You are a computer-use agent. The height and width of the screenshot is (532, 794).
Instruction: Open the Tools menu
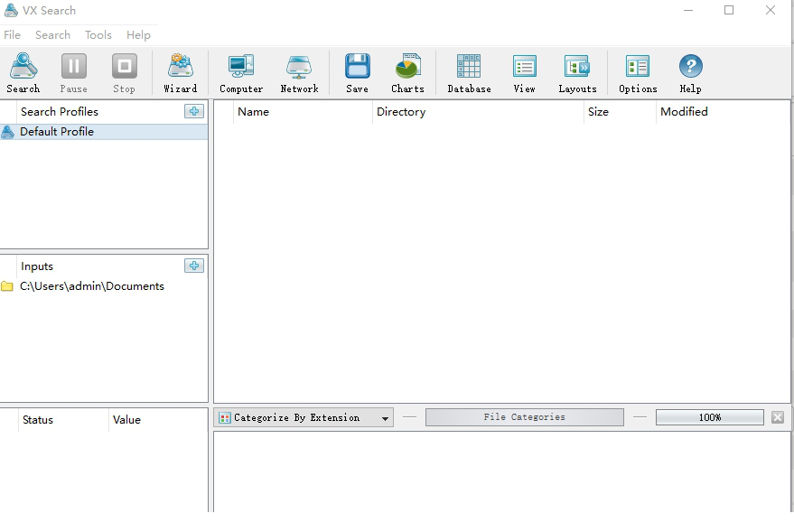point(98,34)
